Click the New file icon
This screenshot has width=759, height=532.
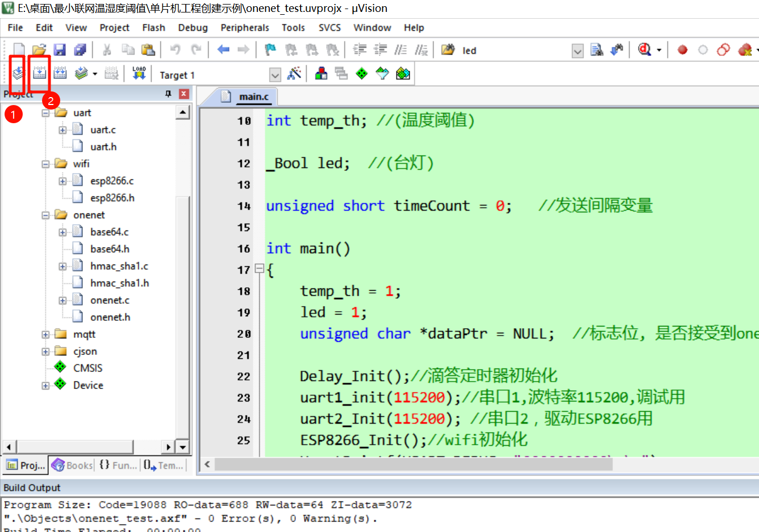19,50
